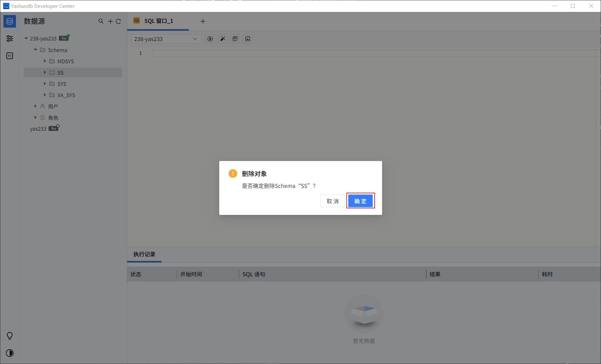Click the 暂无数据 empty-state box image

coord(364,314)
